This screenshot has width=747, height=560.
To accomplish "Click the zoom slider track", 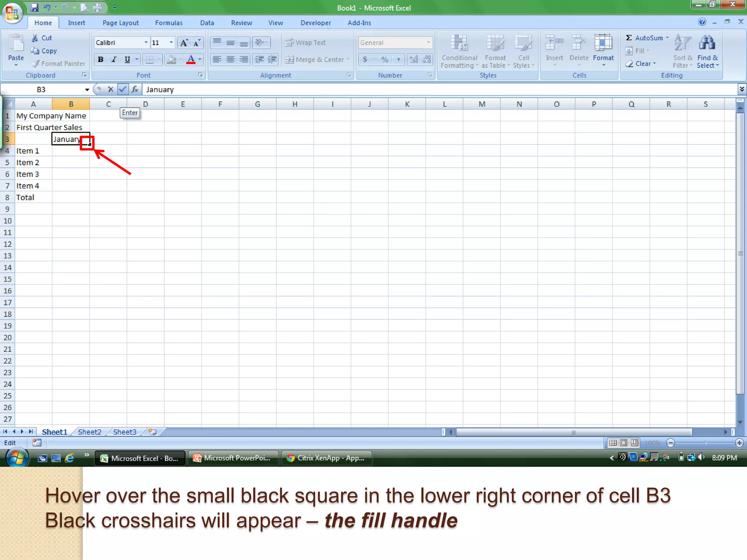I will pyautogui.click(x=705, y=443).
